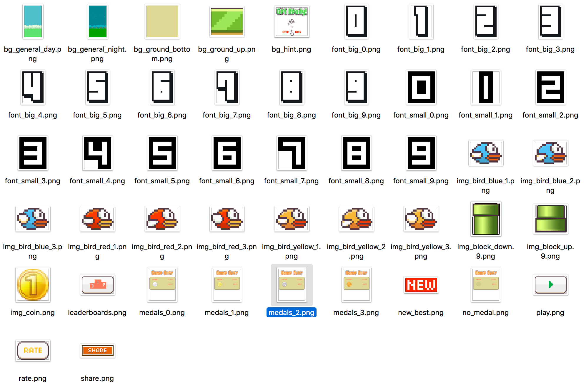This screenshot has width=586, height=392.
Task: Select the img_bird_yellow_1.png bird icon
Action: coord(292,219)
